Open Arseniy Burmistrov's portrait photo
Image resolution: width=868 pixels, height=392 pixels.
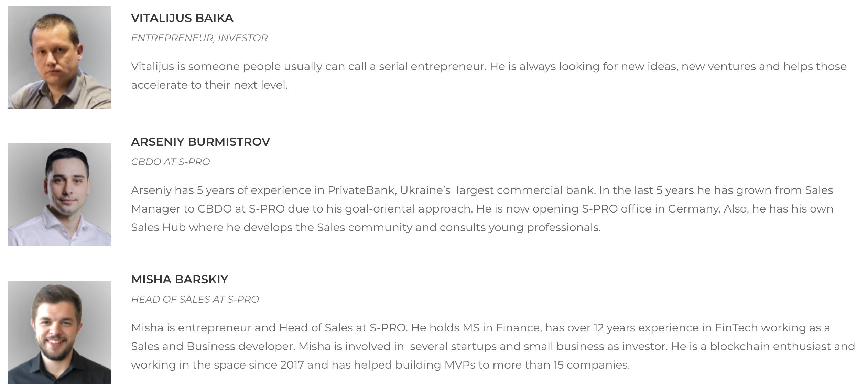point(59,195)
